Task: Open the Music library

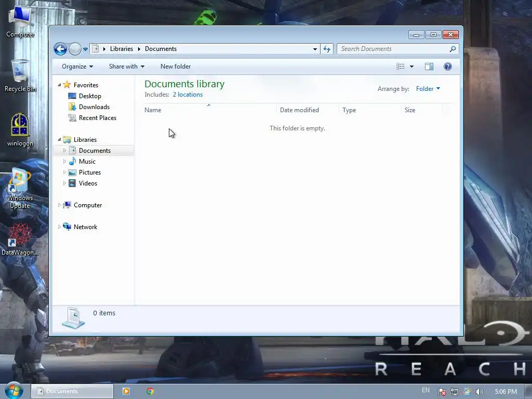Action: pyautogui.click(x=87, y=162)
